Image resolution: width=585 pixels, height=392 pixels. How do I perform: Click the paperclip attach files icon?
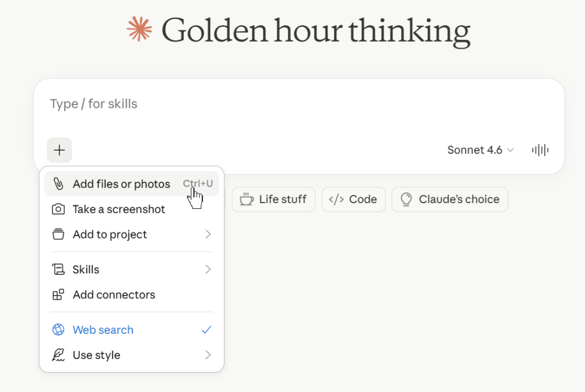click(x=59, y=183)
